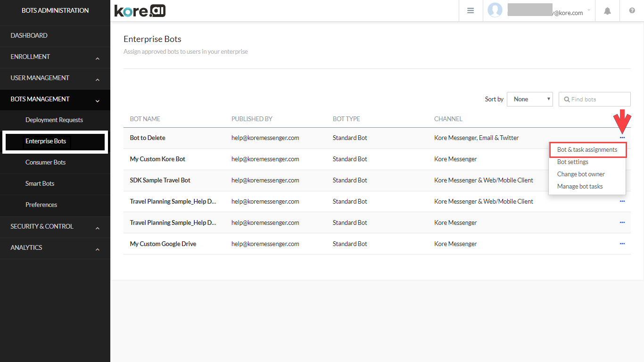644x362 pixels.
Task: Open ellipsis menu for My Custom Google Drive
Action: pos(622,244)
